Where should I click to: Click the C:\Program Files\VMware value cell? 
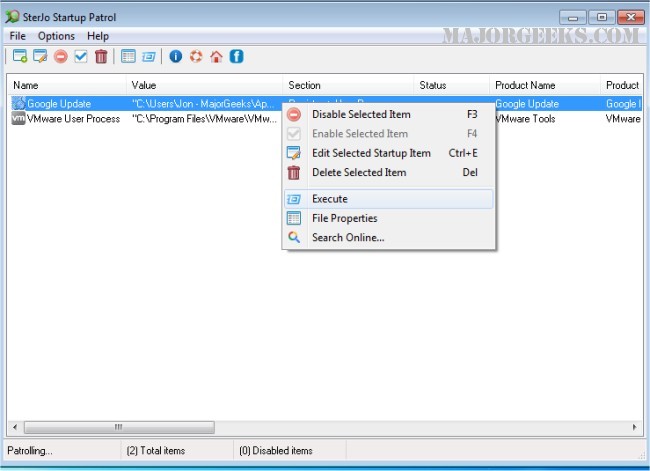204,119
